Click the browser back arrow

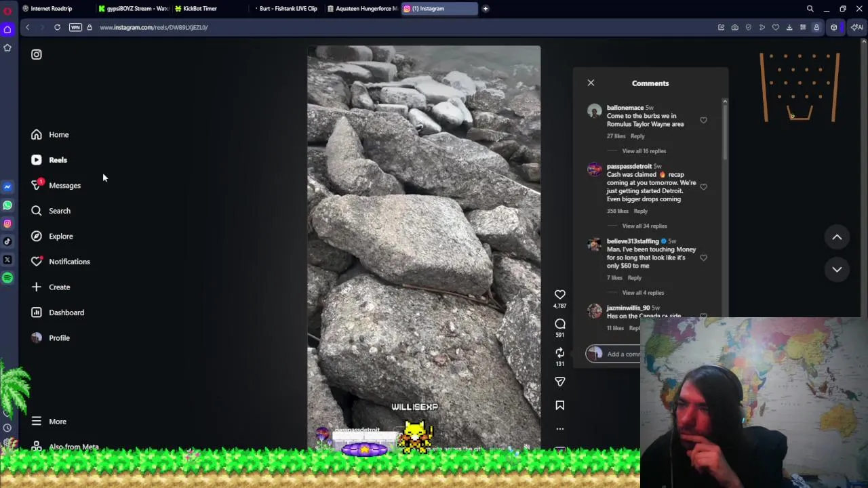pos(27,27)
